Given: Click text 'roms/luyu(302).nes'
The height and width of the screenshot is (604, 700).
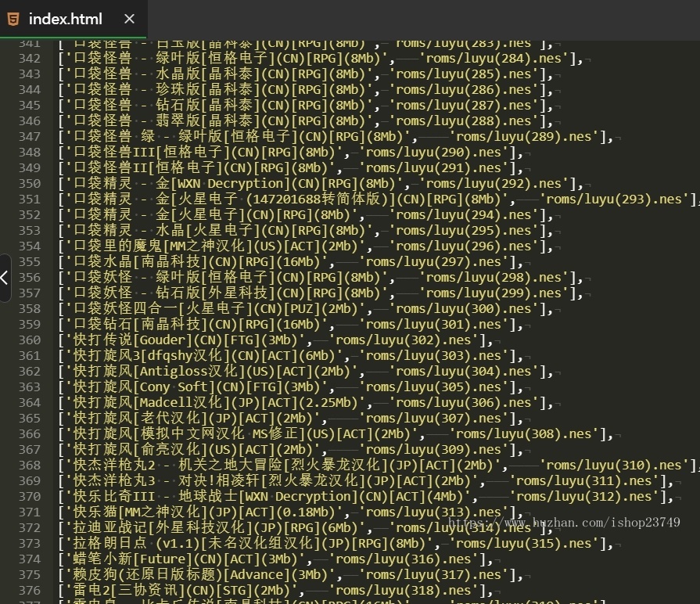Looking at the screenshot, I should point(403,340).
